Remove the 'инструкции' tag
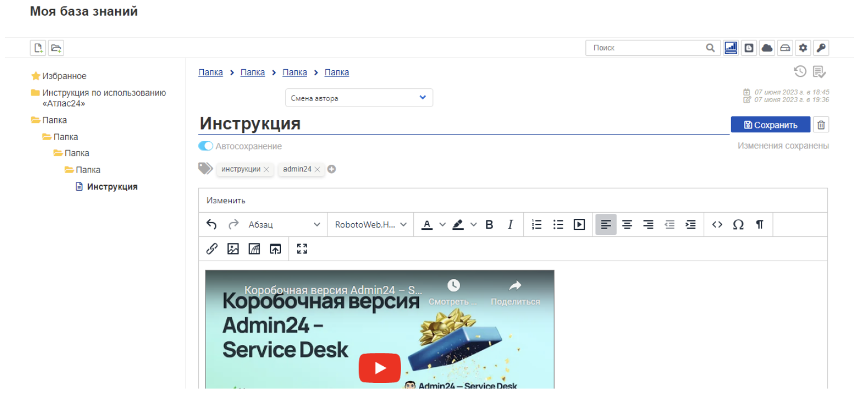Viewport: 868px width, 412px height. point(266,169)
